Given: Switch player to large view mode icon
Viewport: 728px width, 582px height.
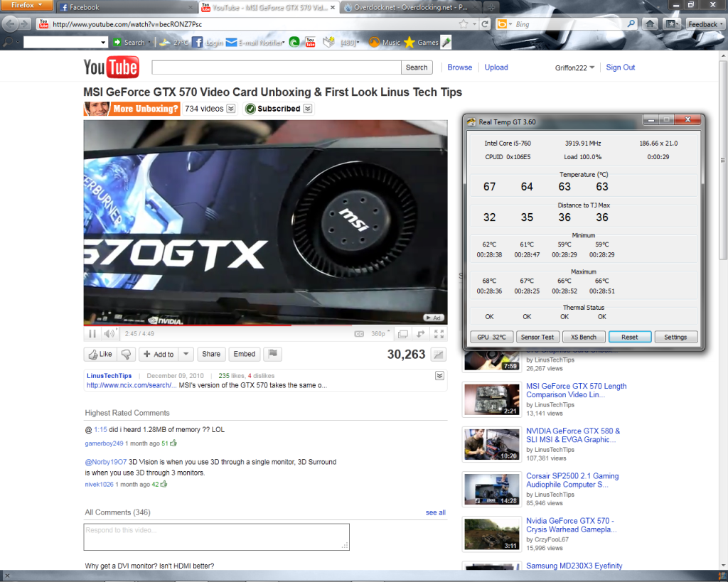Looking at the screenshot, I should click(x=403, y=334).
